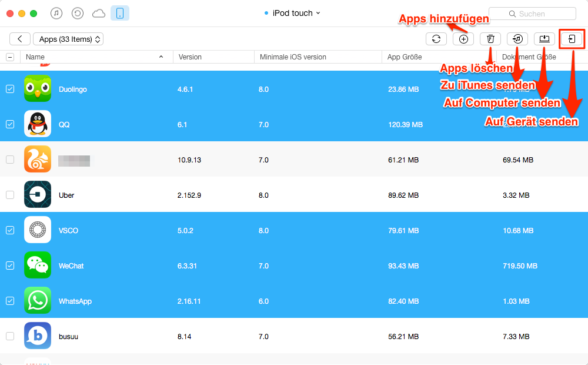588x365 pixels.
Task: Select the WhatsApp app name
Action: coord(75,301)
